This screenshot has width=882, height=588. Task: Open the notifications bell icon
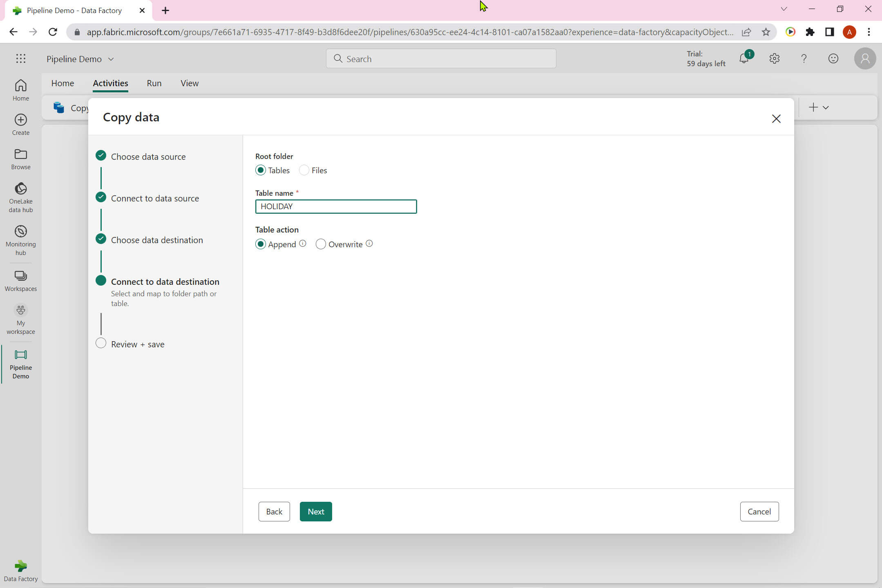(x=744, y=59)
